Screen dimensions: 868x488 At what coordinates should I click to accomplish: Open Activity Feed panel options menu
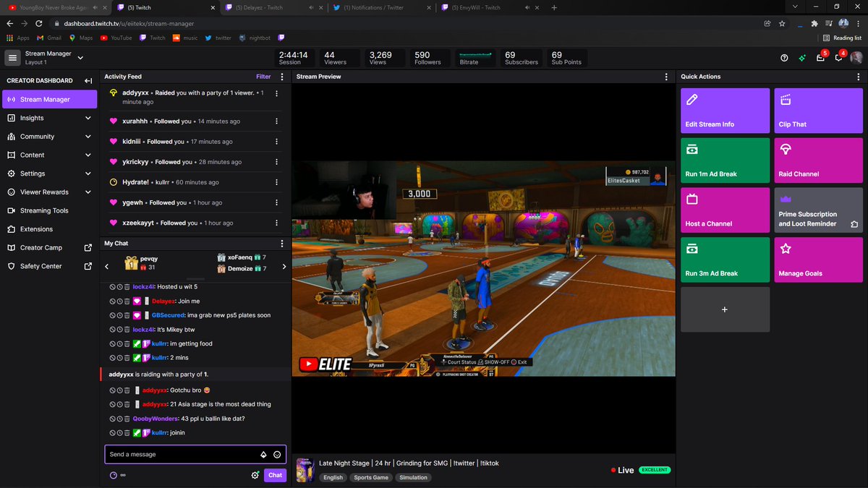pyautogui.click(x=281, y=76)
